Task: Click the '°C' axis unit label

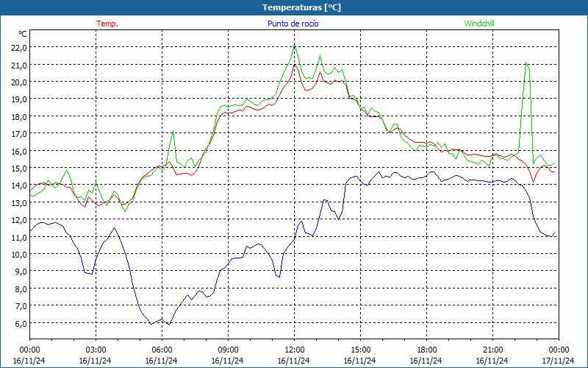Action: coord(23,34)
